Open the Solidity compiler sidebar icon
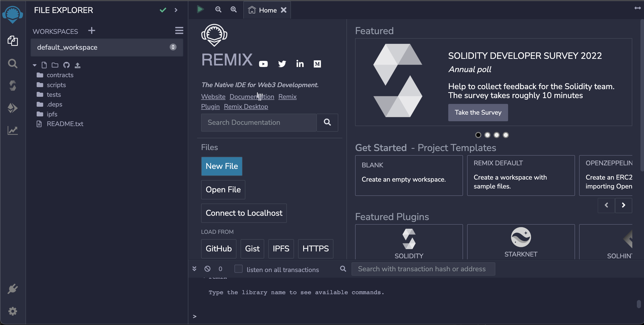Screen dimensions: 644x325 click(x=12, y=86)
